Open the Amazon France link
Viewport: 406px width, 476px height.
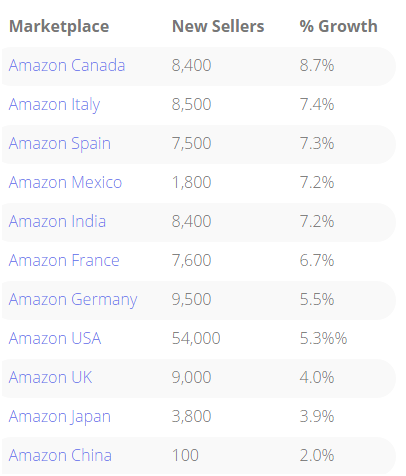64,261
